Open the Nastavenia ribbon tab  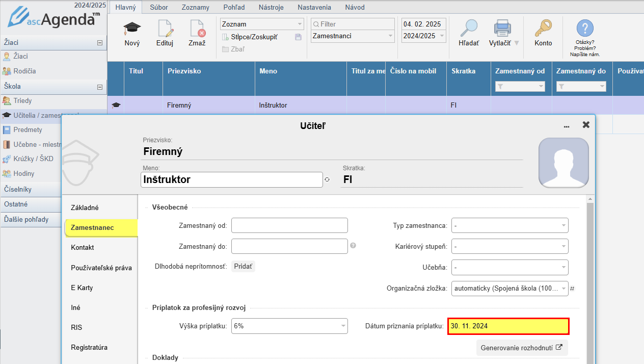coord(314,8)
